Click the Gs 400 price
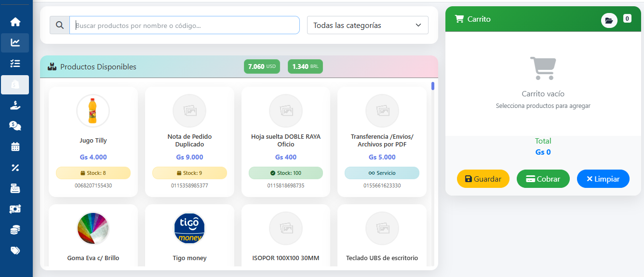The height and width of the screenshot is (277, 644). tap(286, 157)
